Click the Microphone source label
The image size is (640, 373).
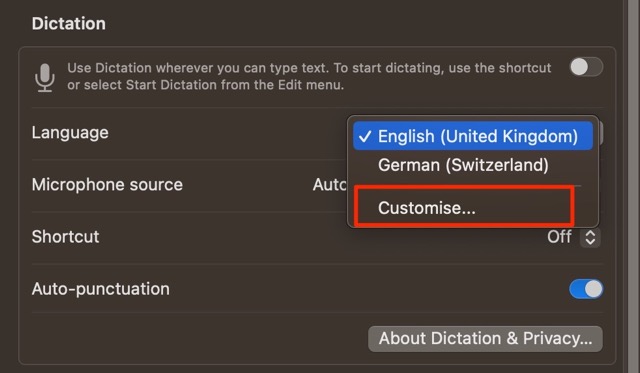coord(107,185)
